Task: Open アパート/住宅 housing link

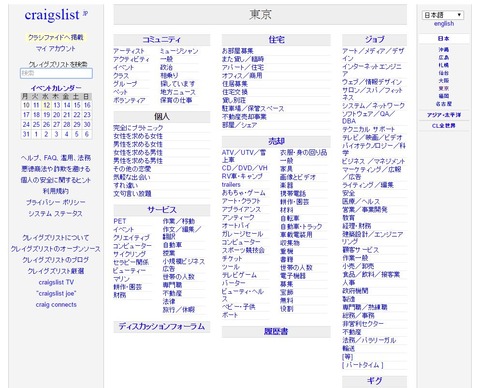Action: click(x=243, y=67)
